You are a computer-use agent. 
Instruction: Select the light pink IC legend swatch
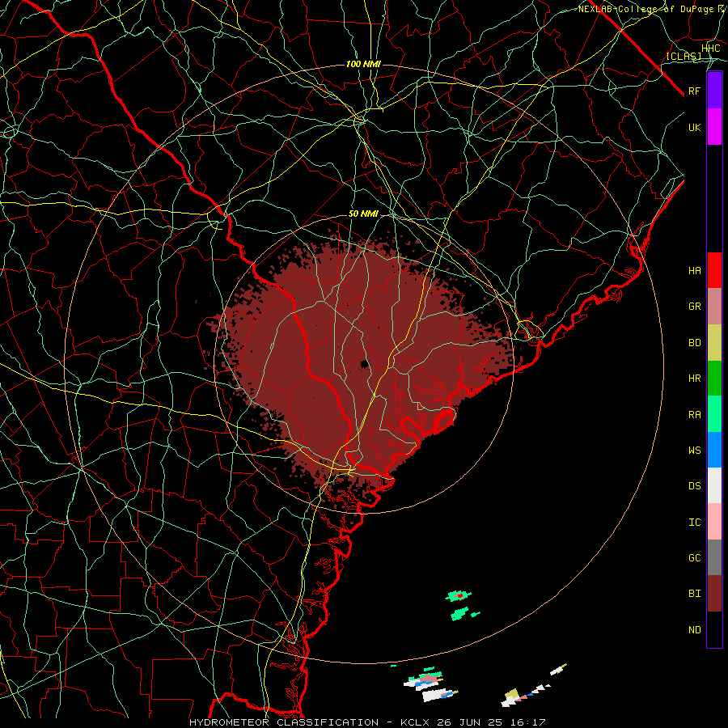pyautogui.click(x=714, y=522)
